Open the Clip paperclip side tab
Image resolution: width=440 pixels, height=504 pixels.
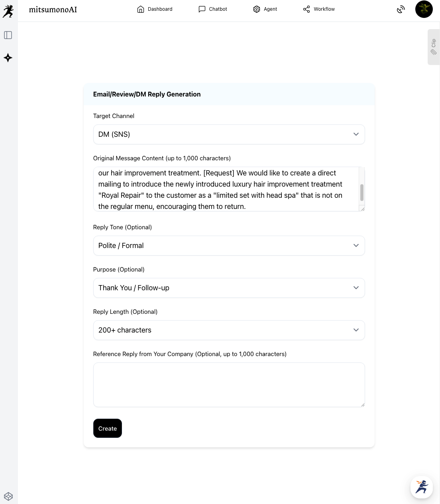(x=434, y=47)
